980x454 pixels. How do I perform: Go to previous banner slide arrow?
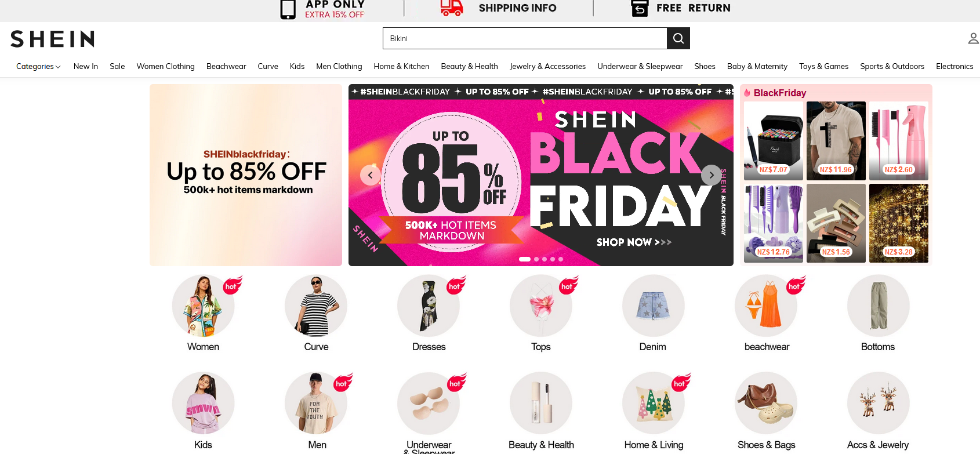point(371,175)
